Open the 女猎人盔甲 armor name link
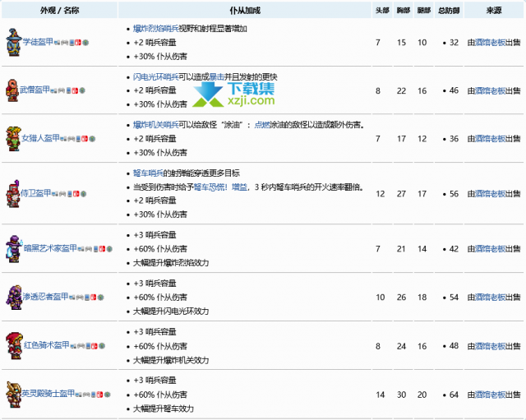Screen dimensions: 526x420 (41, 137)
